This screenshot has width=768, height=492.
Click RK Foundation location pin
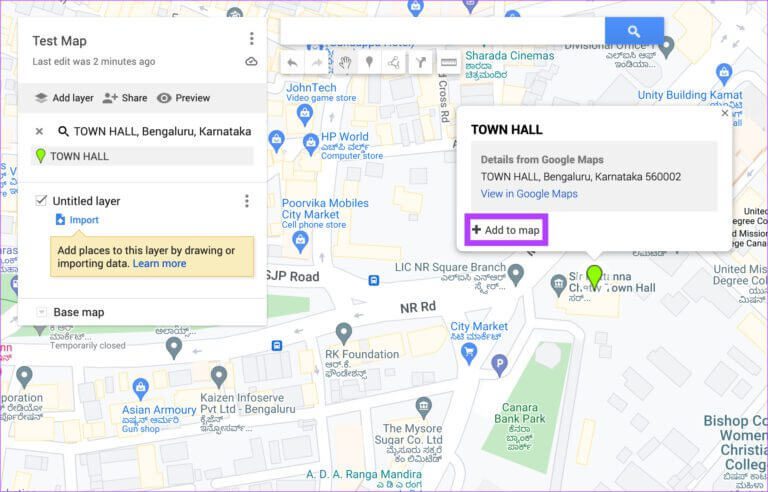344,334
